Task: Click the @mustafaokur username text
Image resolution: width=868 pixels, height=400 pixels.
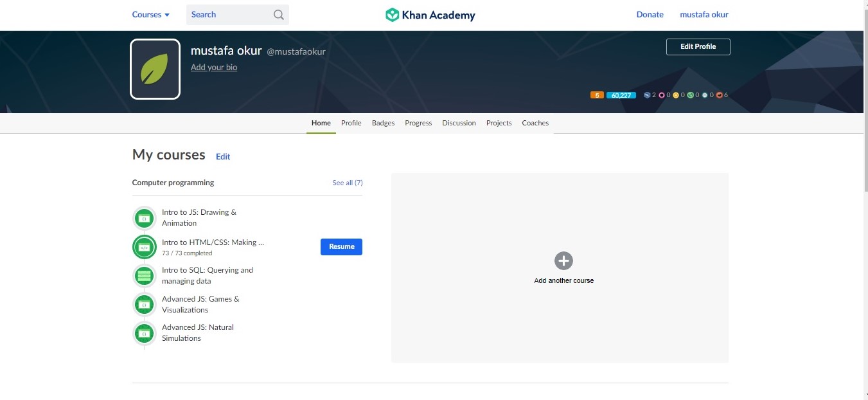Action: [x=296, y=51]
